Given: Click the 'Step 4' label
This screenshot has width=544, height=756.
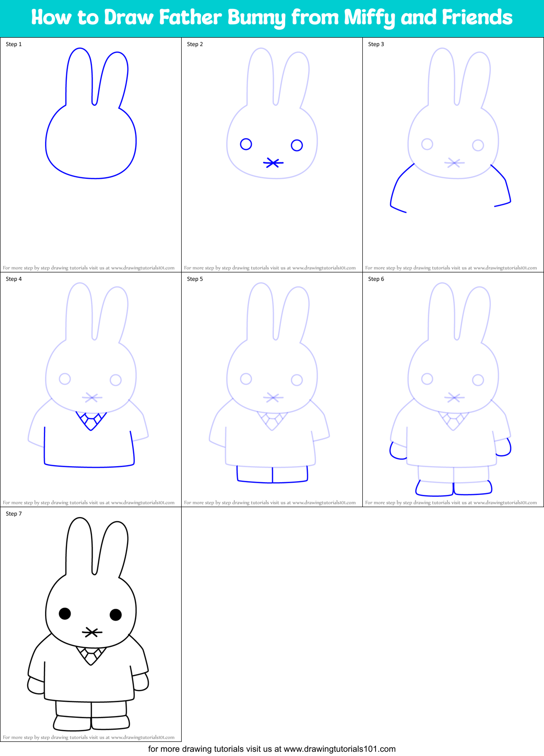Looking at the screenshot, I should (14, 279).
